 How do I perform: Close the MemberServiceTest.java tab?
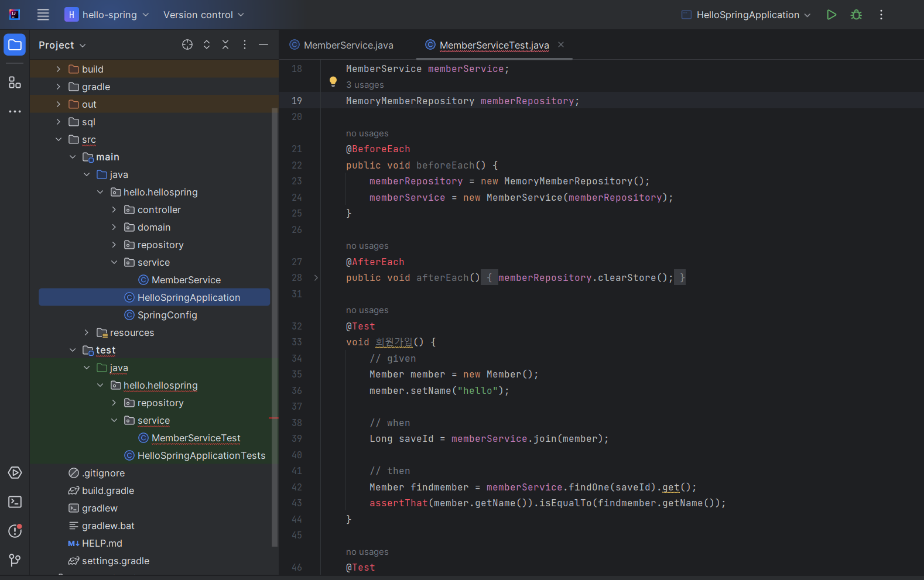561,44
